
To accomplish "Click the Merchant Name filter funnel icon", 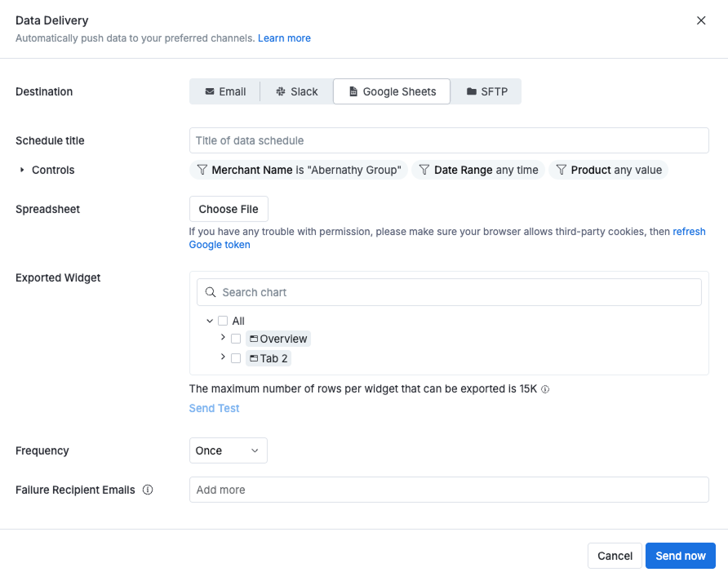I will click(202, 170).
